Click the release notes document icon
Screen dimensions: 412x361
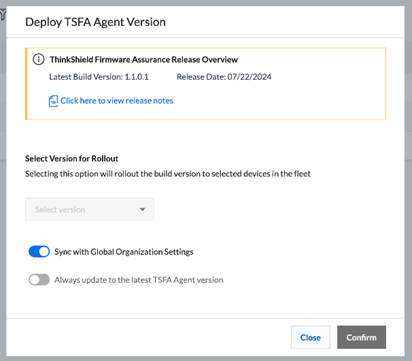tap(53, 101)
